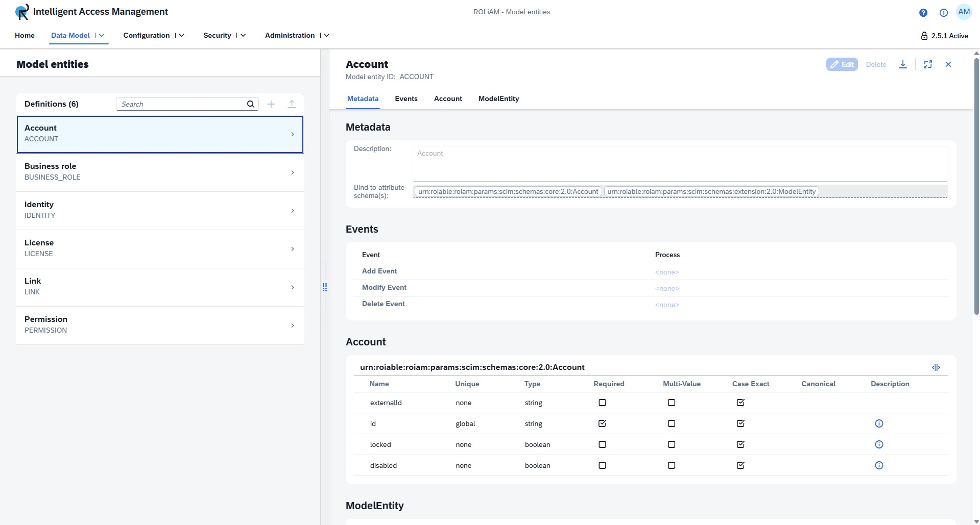Switch to the ModelEntity tab
980x525 pixels.
click(x=498, y=99)
